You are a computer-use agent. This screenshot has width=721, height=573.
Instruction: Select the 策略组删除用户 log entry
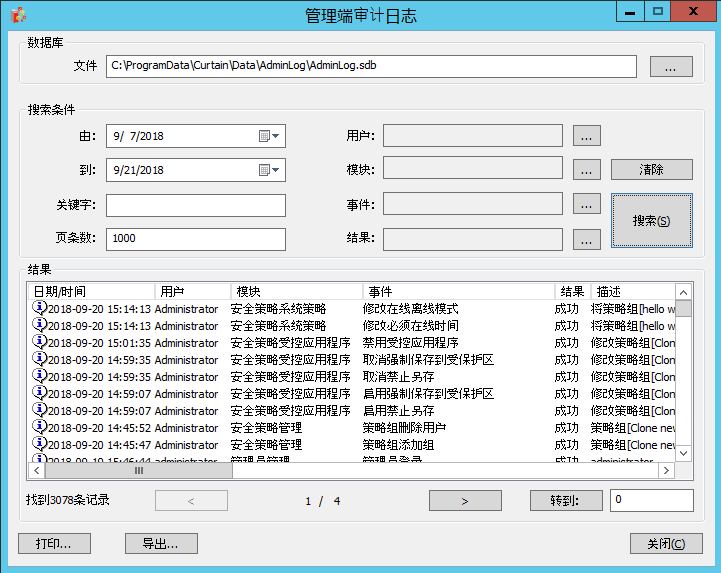(x=352, y=428)
